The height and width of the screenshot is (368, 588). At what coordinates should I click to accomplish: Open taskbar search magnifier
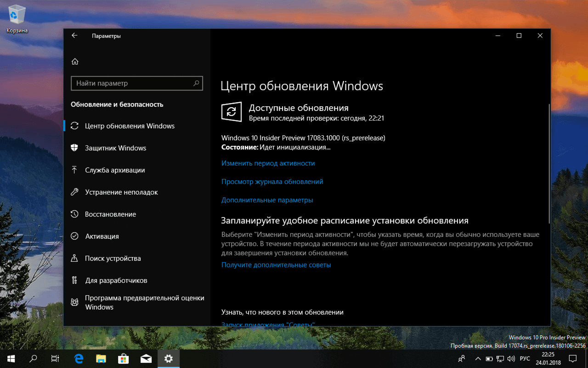coord(33,359)
